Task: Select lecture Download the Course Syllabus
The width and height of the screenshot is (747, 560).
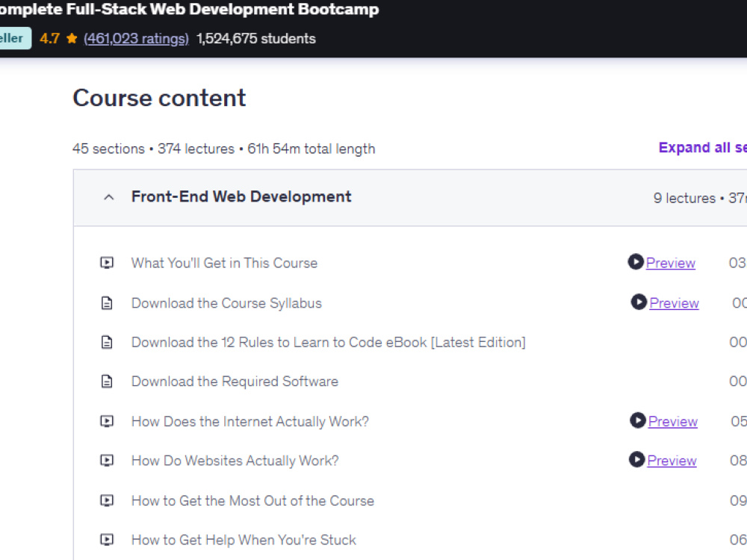Action: tap(227, 303)
